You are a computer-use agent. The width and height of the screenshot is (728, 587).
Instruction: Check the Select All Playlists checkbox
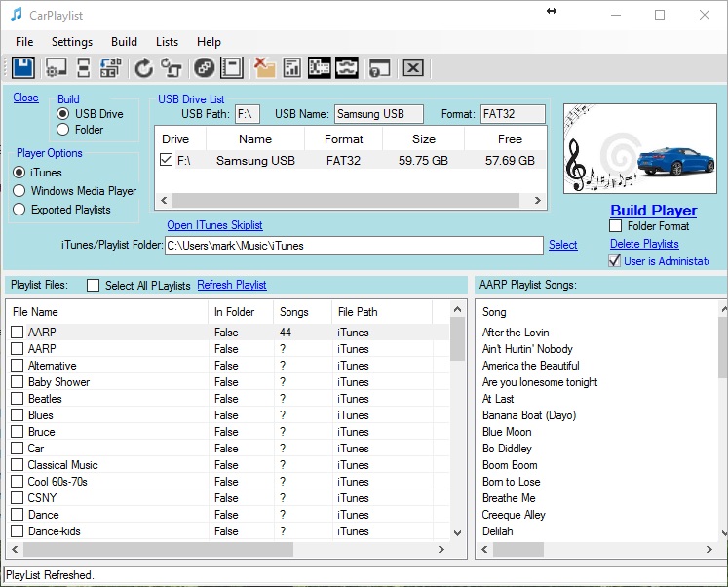(94, 286)
